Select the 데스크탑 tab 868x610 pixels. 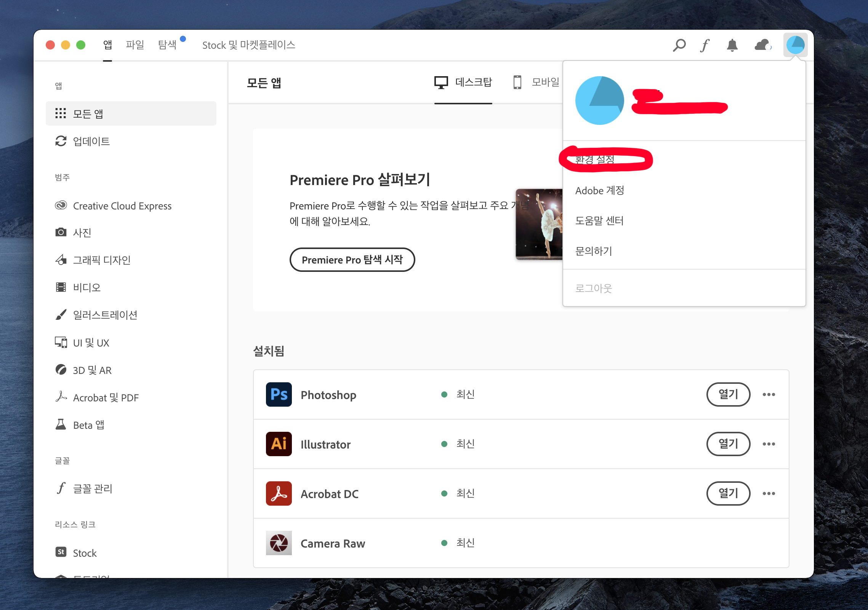coord(463,82)
